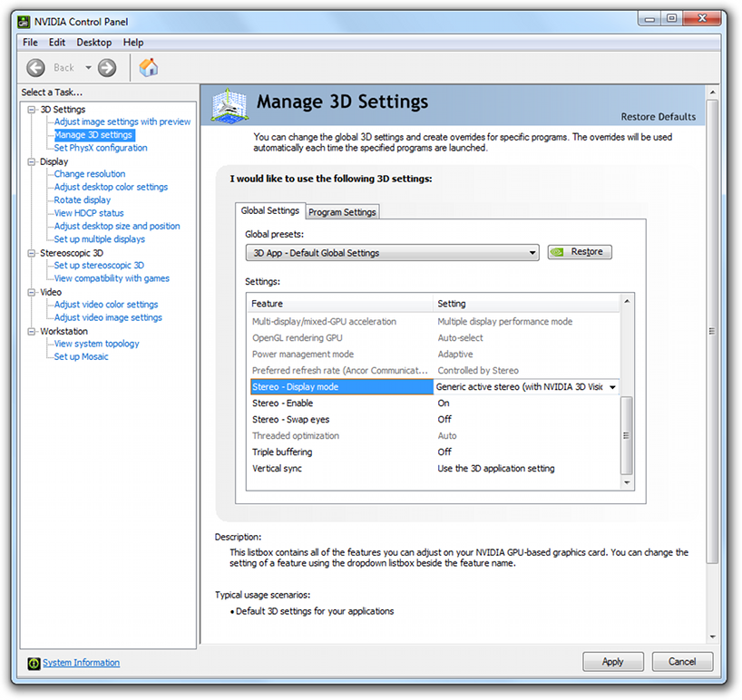Open the Help menu
The width and height of the screenshot is (742, 700).
tap(133, 42)
